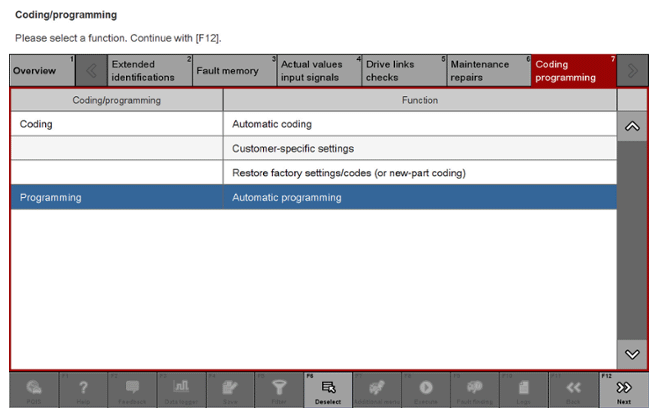Select Restore factory settings/codes row
The image size is (658, 417).
(x=419, y=173)
